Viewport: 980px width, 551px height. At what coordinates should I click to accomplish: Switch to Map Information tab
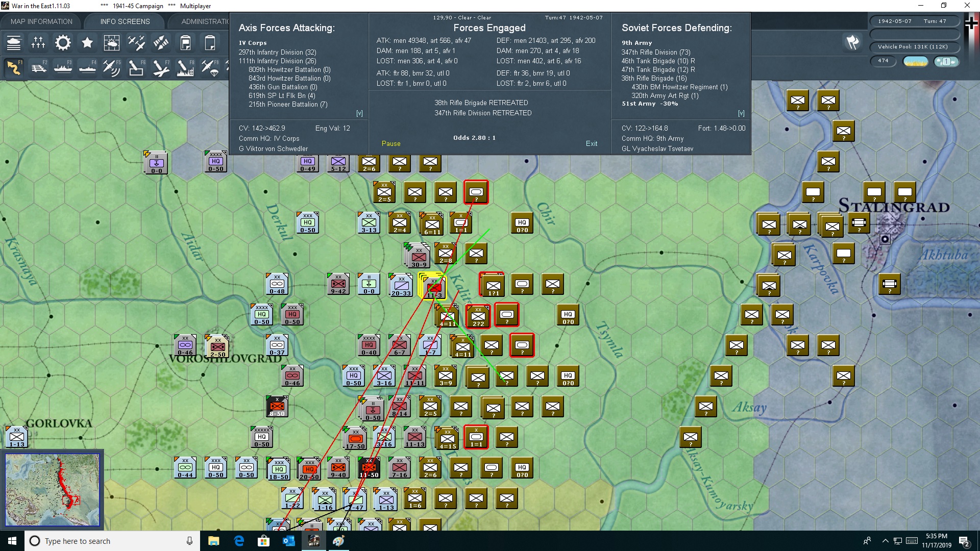41,21
